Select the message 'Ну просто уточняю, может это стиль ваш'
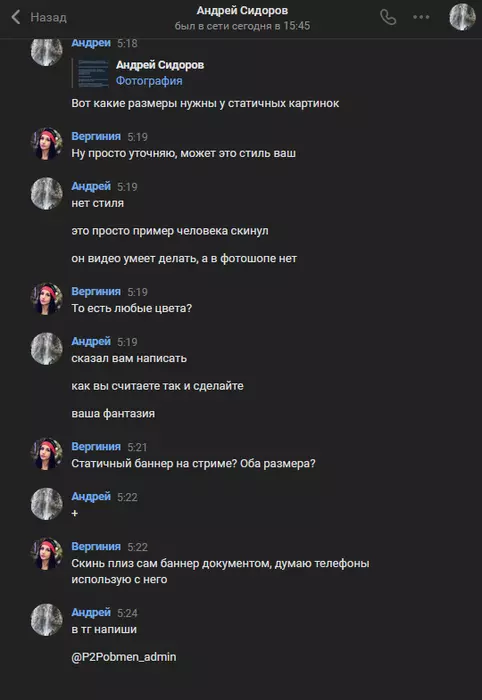 coord(183,154)
